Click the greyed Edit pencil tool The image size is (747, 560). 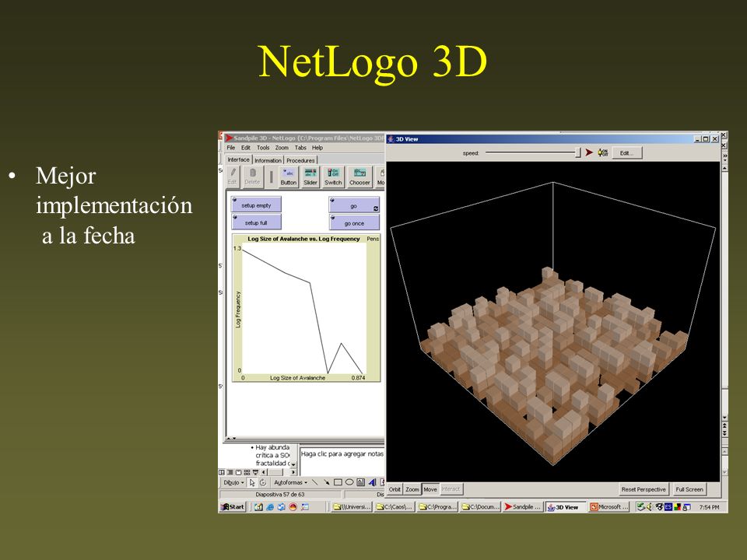(232, 177)
